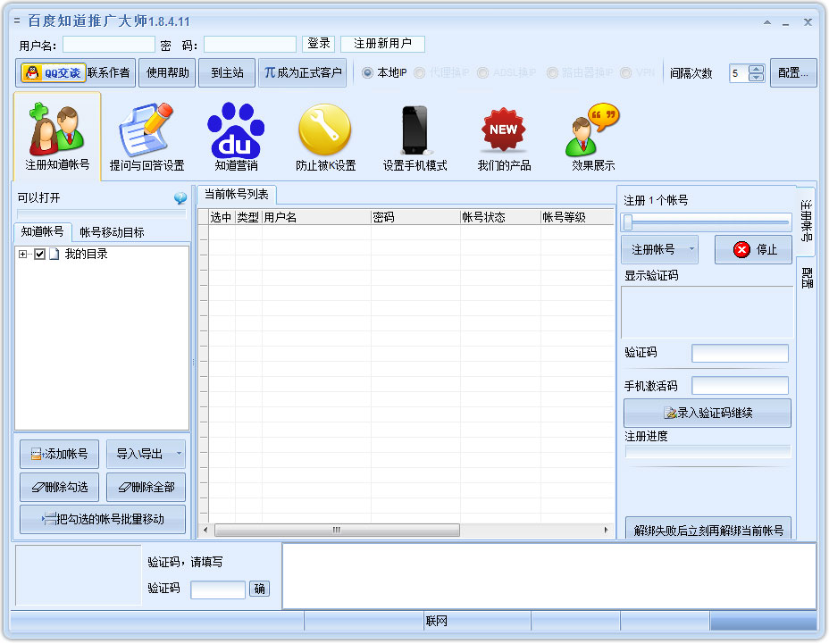Click 录入验证码继续 button
This screenshot has width=829, height=644.
(x=708, y=413)
